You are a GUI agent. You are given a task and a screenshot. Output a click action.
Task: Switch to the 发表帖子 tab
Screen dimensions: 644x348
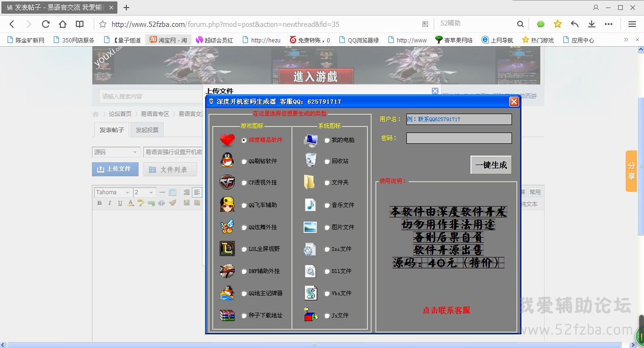tap(111, 130)
